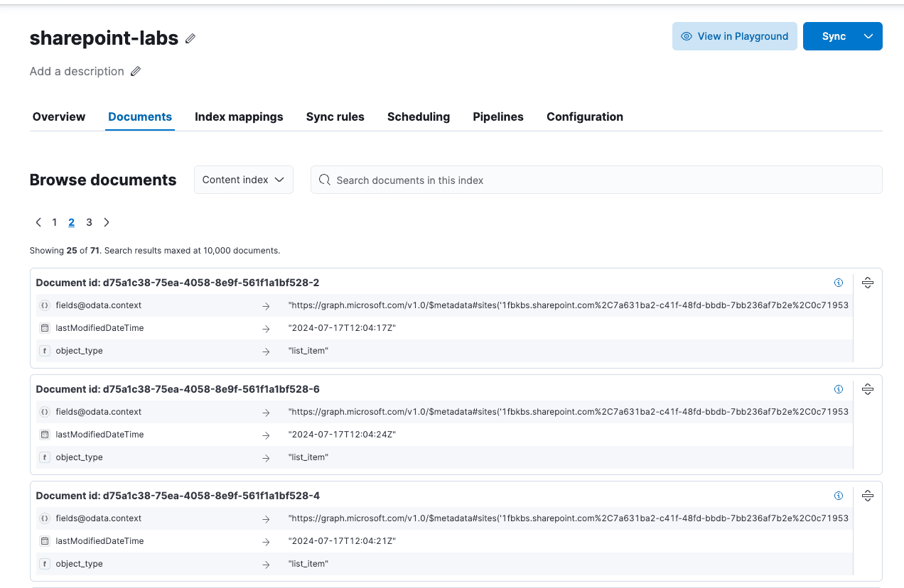The width and height of the screenshot is (904, 588).
Task: Click the text-type icon beside object_type
Action: point(45,350)
